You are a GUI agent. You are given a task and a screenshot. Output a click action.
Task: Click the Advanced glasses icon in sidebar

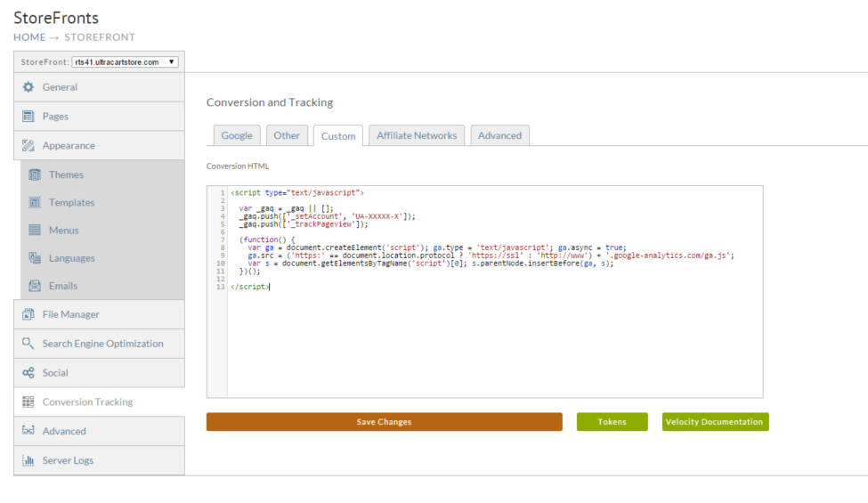(x=28, y=431)
